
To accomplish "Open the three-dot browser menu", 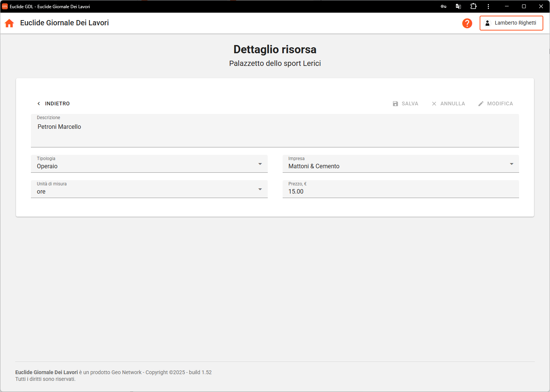I will point(488,6).
